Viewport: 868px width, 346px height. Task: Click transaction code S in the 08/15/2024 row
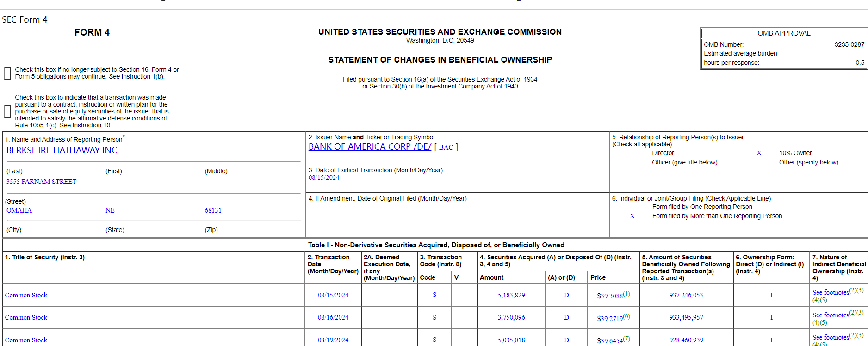click(x=434, y=295)
